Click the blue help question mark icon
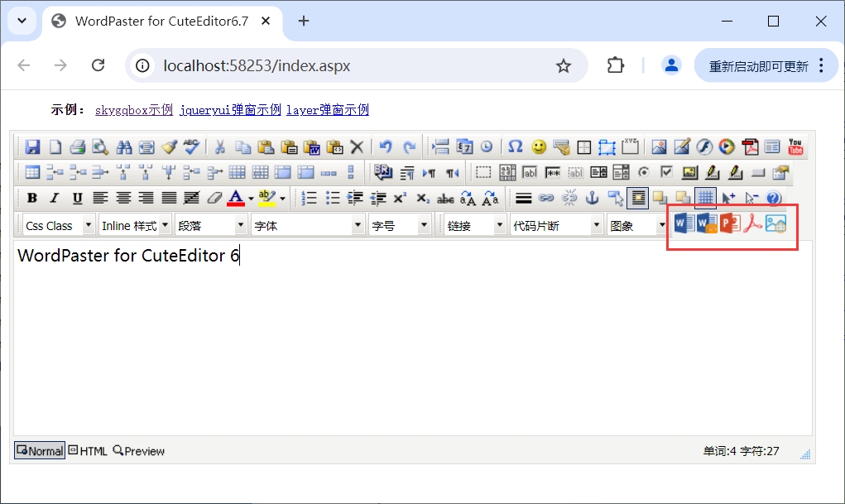Viewport: 845px width, 504px height. click(774, 198)
